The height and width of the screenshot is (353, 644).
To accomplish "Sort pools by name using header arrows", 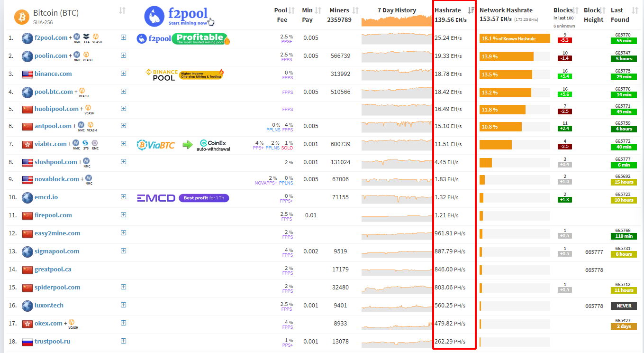I will coord(122,10).
